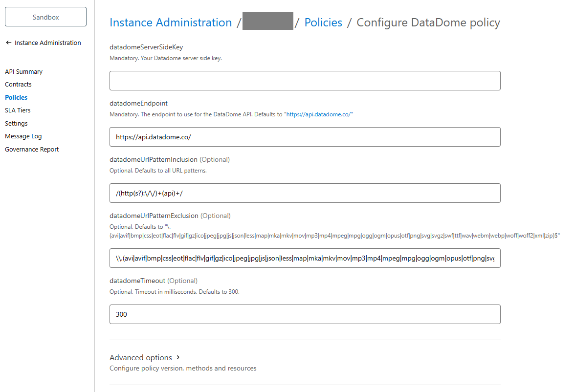Click the Advanced options chevron icon

click(178, 357)
